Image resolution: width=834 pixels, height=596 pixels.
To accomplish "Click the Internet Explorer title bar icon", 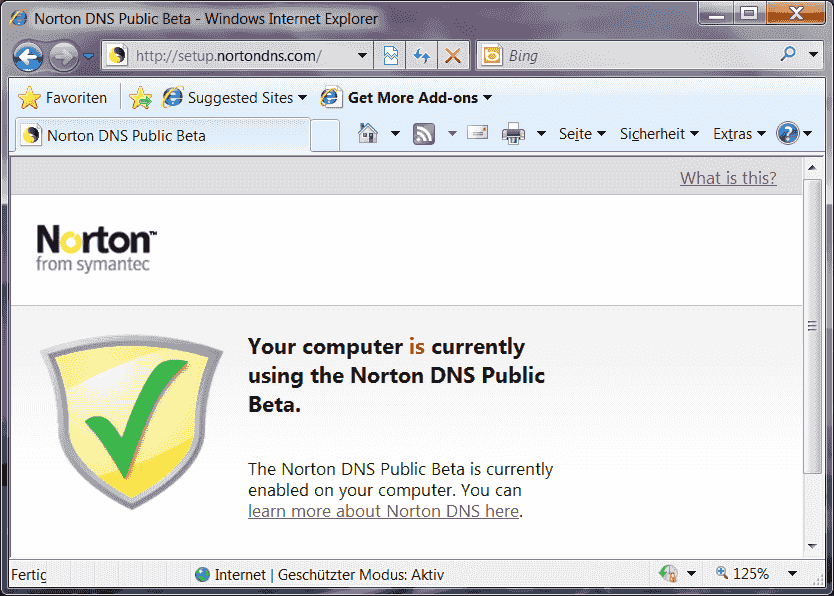I will click(x=19, y=19).
